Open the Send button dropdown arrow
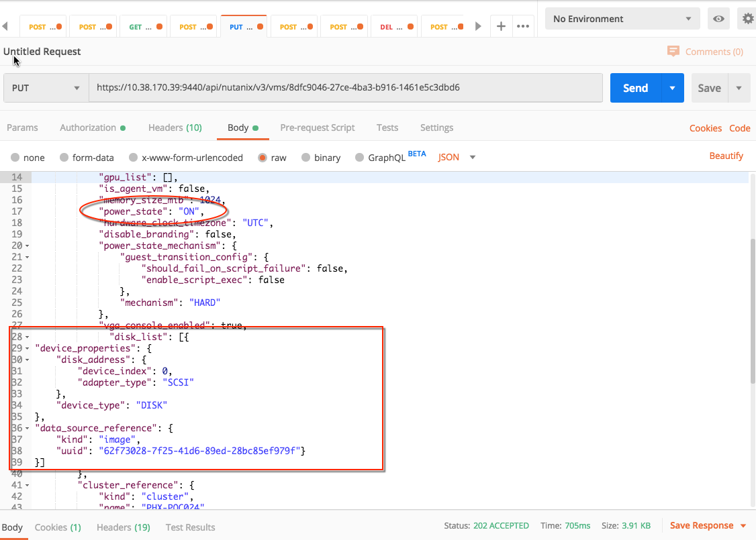The height and width of the screenshot is (540, 756). tap(673, 88)
